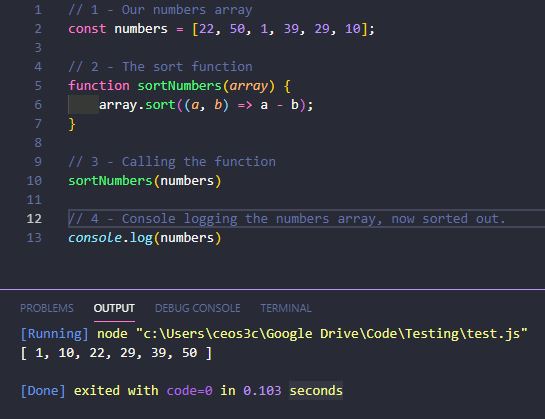Click the number 50 in the array literal

tap(237, 29)
